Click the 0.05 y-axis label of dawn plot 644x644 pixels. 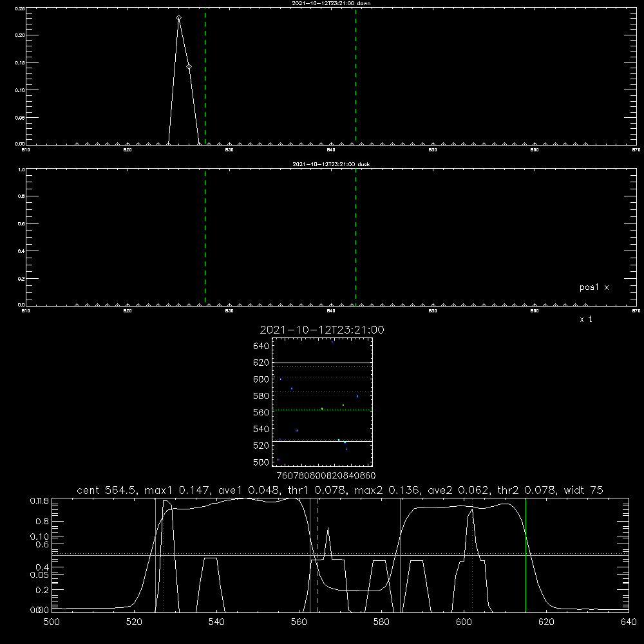20,118
